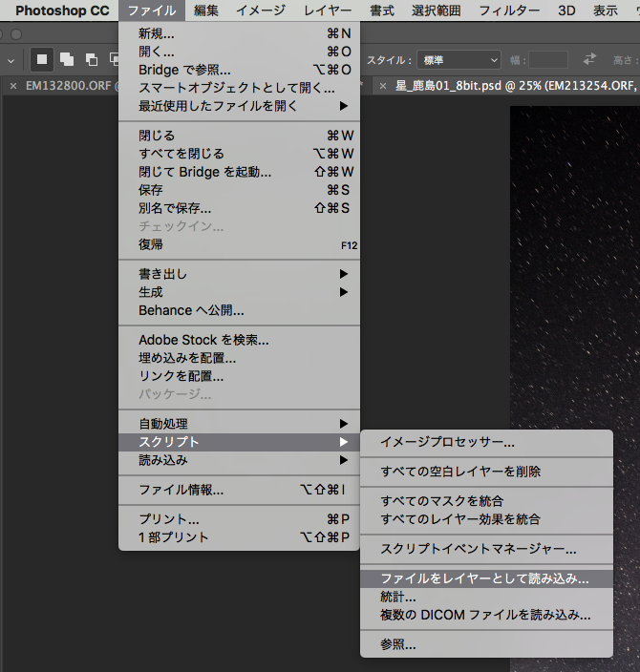Click the highlighted スクリプト submenu item
Viewport: 640px width, 672px height.
pyautogui.click(x=239, y=442)
